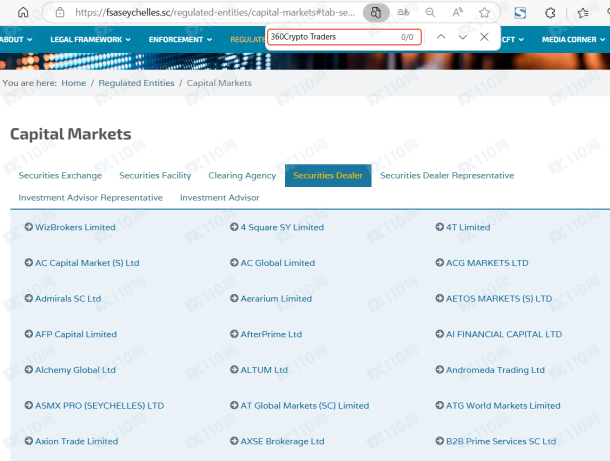Expand the MEDIA CORNER menu
This screenshot has height=461, width=610.
[x=573, y=40]
